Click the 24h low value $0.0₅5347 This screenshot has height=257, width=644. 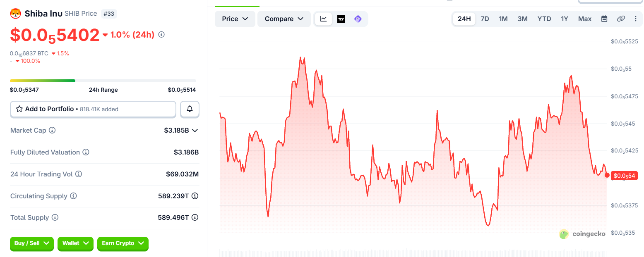point(24,90)
